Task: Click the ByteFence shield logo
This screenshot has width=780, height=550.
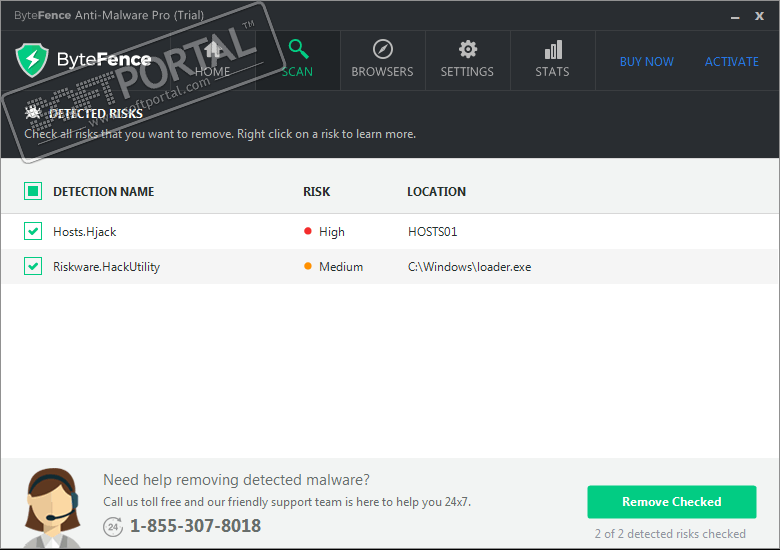Action: 32,60
